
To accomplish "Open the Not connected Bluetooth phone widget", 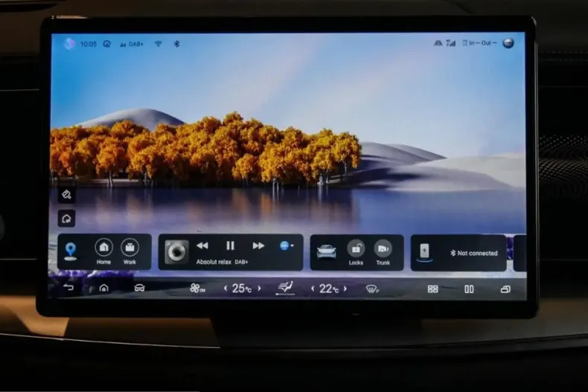I will coord(458,253).
